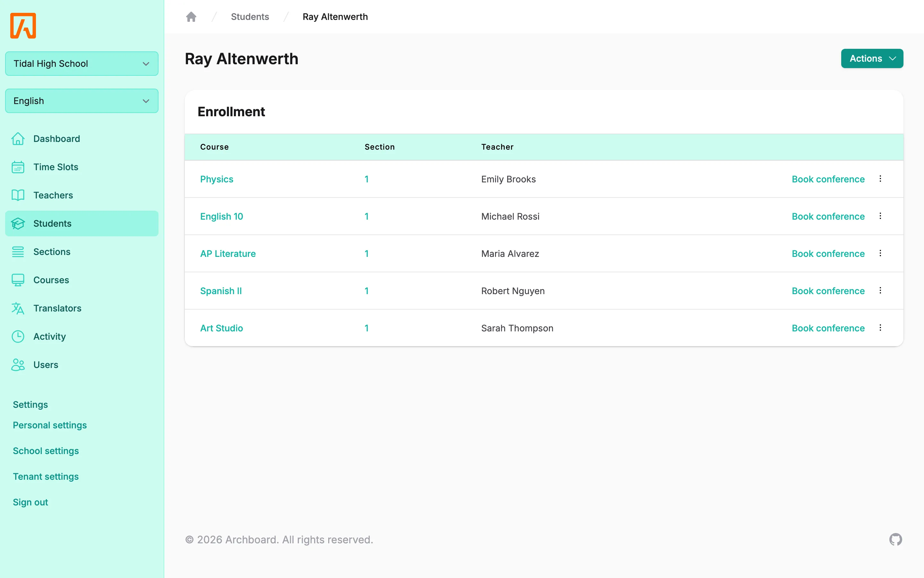Open the three-dot menu for Spanish II row
Screen dimensions: 924x578
tap(880, 291)
